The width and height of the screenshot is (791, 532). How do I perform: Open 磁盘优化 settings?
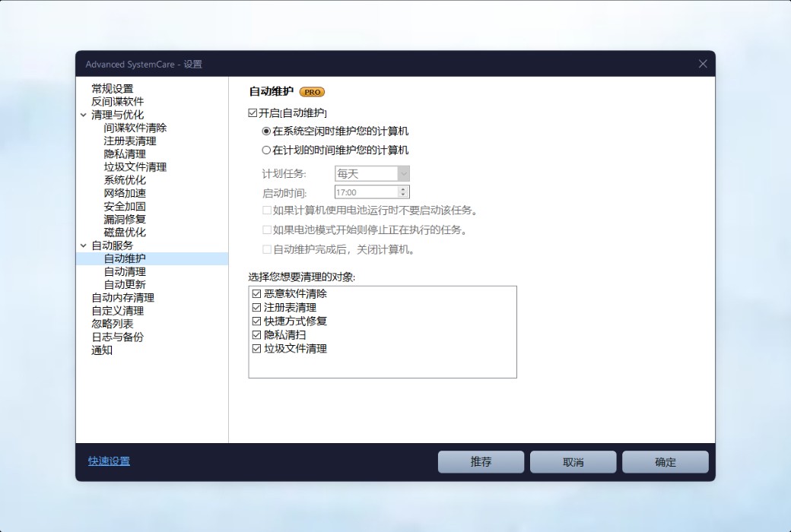point(125,233)
